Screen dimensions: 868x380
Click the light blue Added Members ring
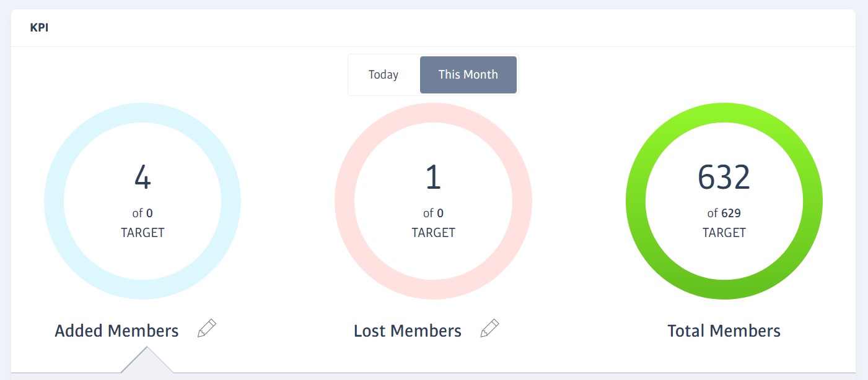click(54, 202)
